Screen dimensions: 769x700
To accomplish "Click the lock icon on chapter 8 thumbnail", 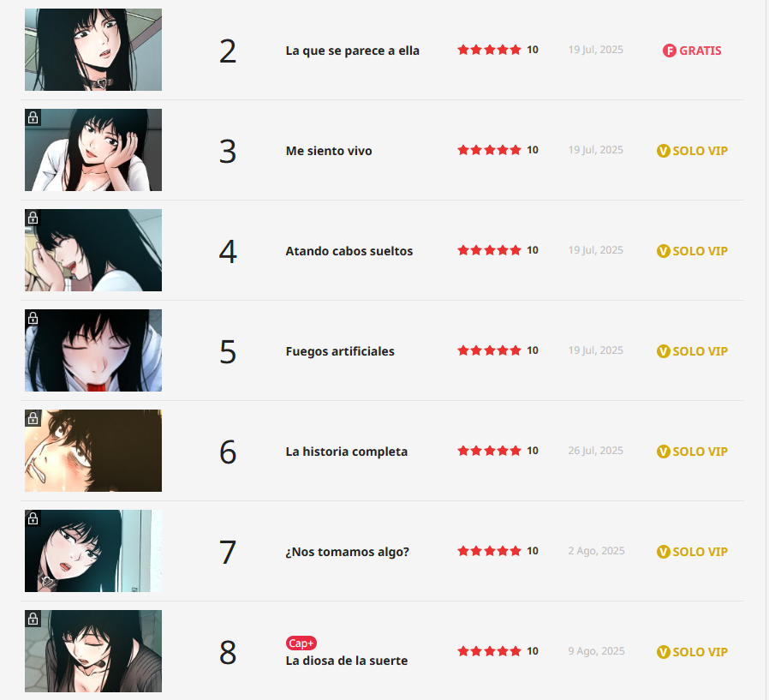I will click(33, 619).
